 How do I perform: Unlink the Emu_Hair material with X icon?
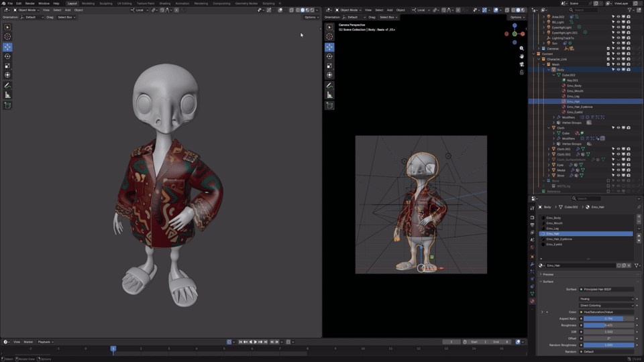(x=629, y=265)
